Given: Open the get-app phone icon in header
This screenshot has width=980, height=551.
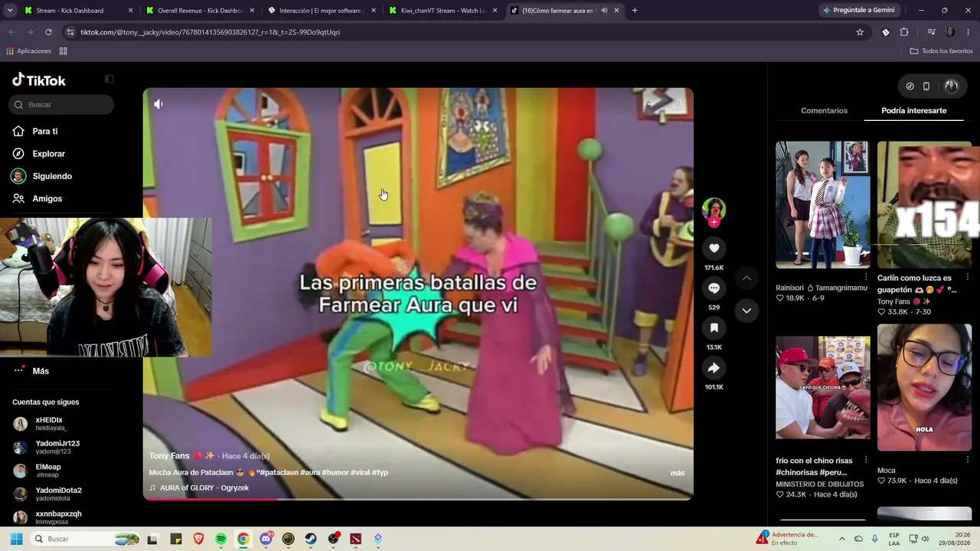Looking at the screenshot, I should 926,86.
